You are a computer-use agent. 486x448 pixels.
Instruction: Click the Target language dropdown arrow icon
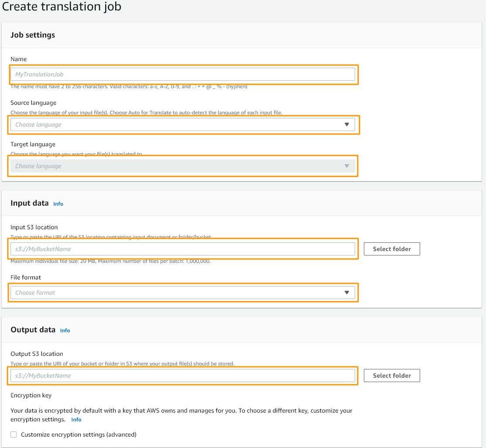[347, 166]
